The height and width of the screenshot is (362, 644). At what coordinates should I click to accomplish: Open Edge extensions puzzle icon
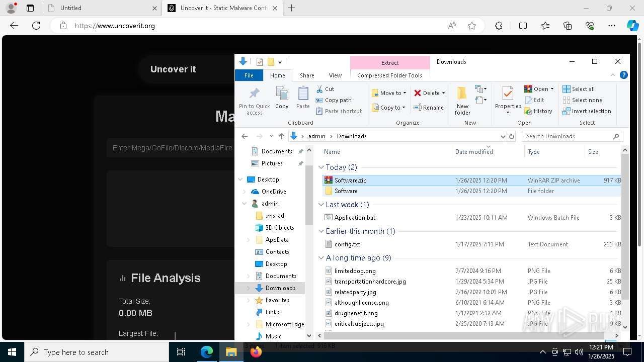(x=499, y=26)
